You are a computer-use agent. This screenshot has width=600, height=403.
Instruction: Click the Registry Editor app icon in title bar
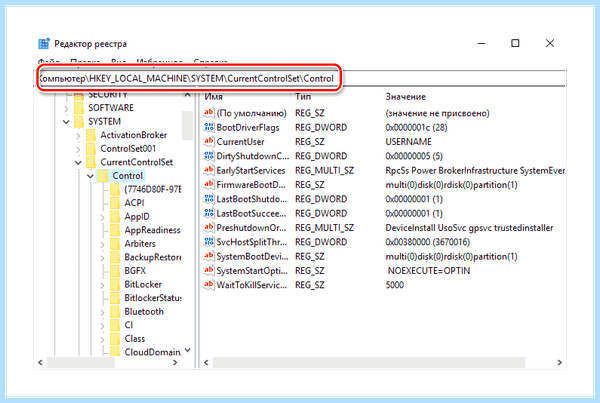[x=44, y=44]
